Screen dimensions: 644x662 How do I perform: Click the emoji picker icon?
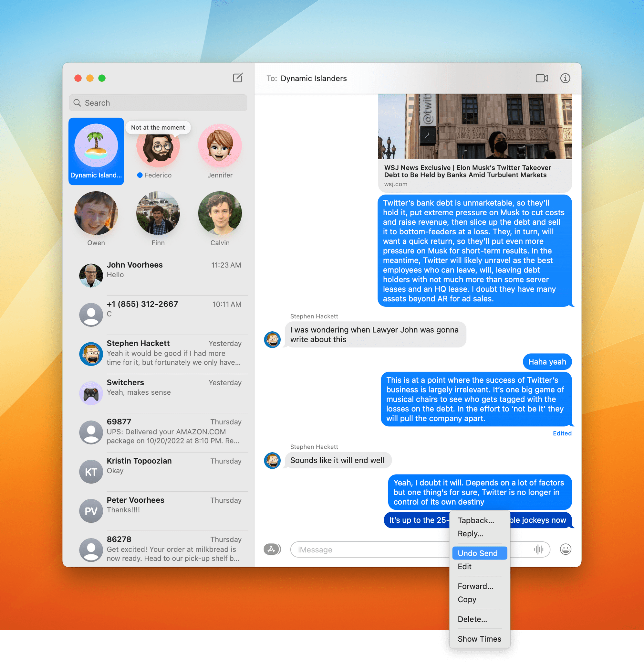(x=566, y=549)
